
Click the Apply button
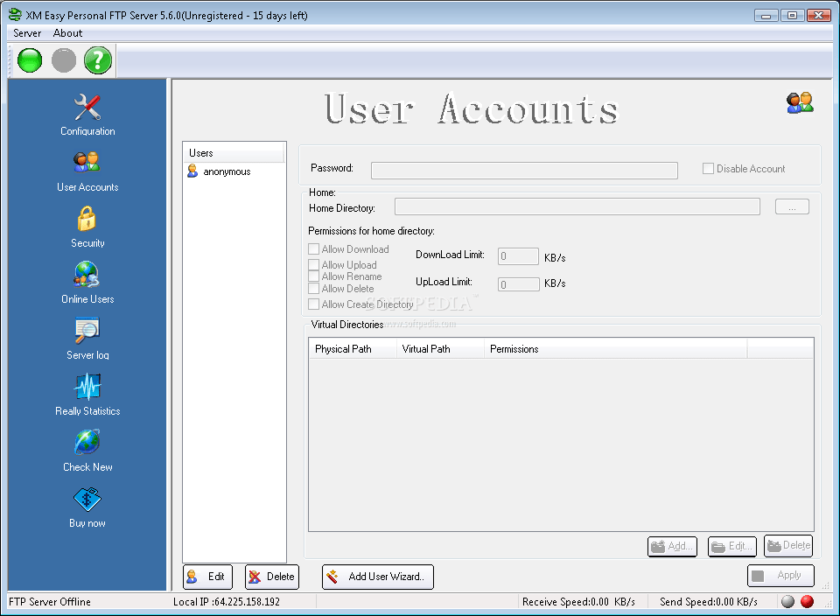[780, 576]
